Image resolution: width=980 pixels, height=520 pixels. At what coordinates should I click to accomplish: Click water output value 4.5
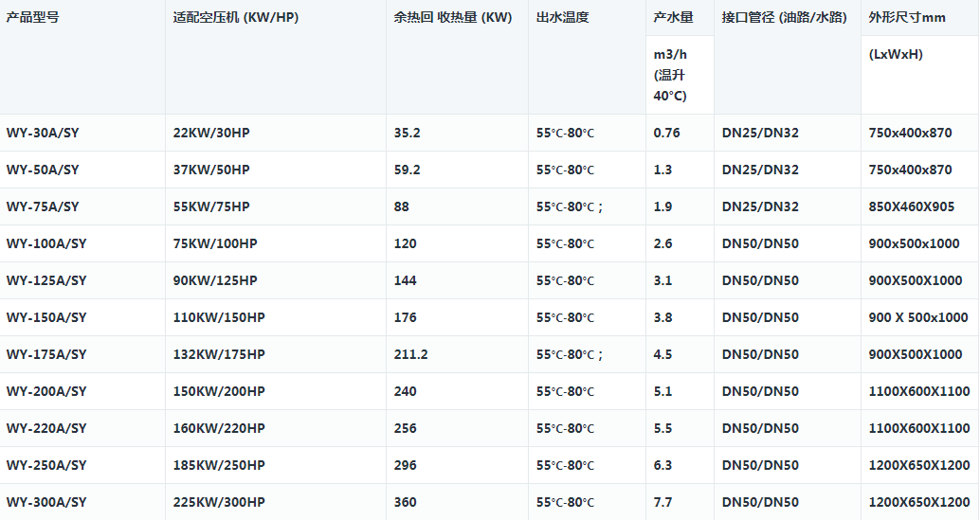[662, 354]
